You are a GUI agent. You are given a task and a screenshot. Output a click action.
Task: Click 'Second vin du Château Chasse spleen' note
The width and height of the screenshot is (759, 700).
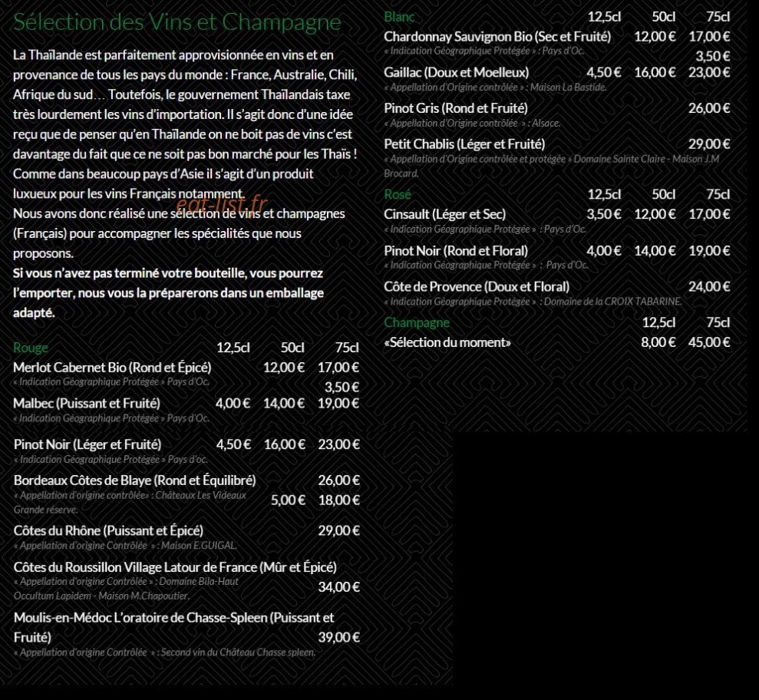tap(238, 652)
